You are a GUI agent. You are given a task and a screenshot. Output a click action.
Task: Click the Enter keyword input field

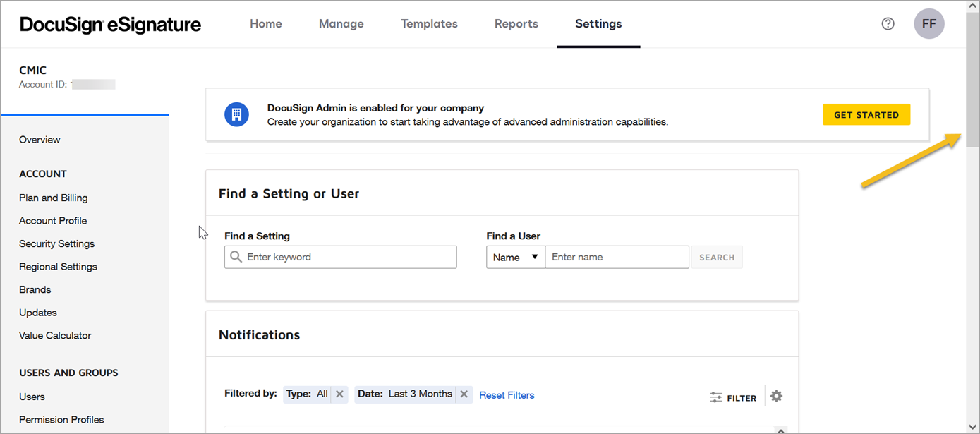pyautogui.click(x=346, y=257)
